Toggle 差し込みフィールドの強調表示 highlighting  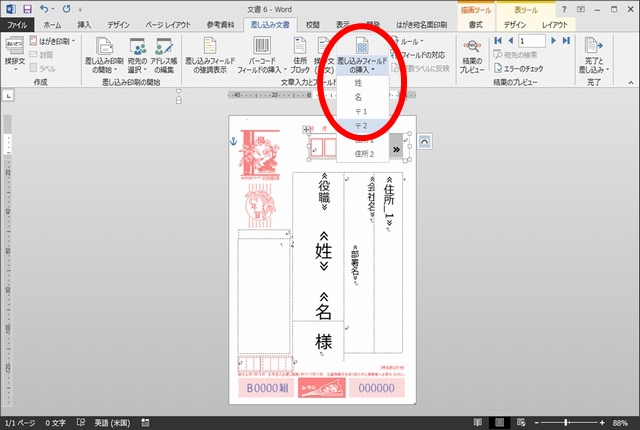pos(210,55)
